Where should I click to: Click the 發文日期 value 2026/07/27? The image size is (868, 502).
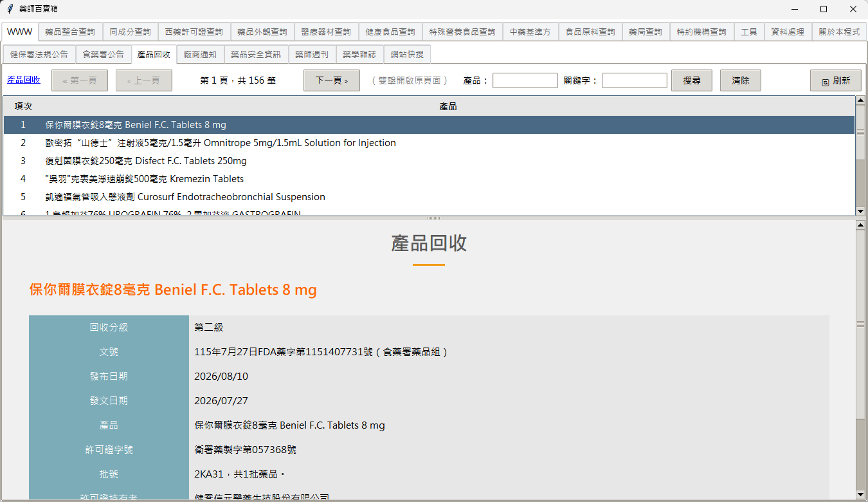221,400
